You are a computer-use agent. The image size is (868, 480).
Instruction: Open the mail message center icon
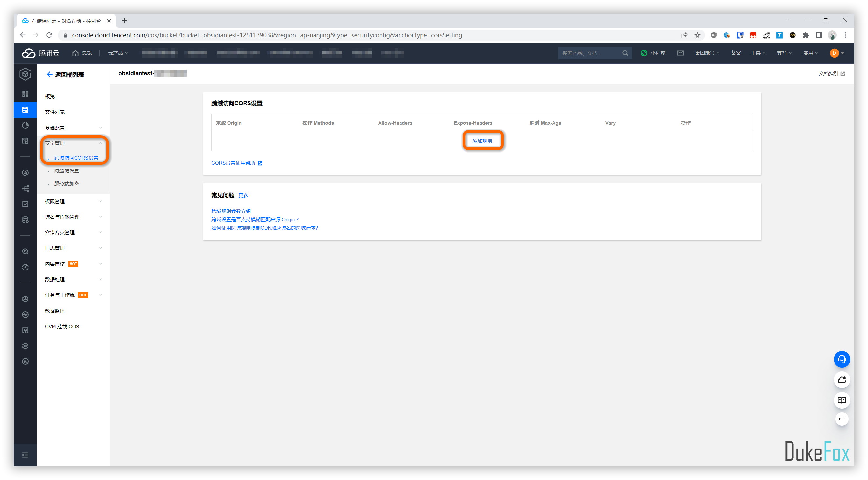[680, 53]
